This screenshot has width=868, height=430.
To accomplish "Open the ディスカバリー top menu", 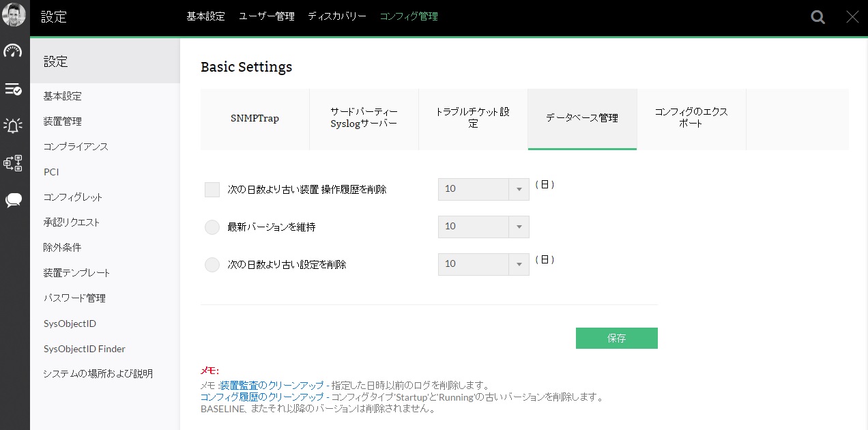I will point(336,16).
